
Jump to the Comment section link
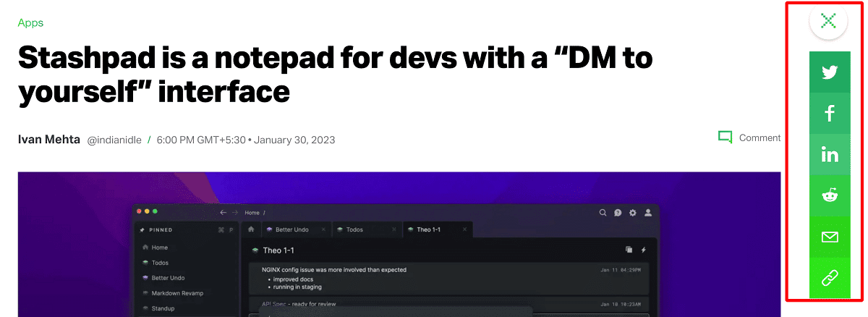coord(759,138)
